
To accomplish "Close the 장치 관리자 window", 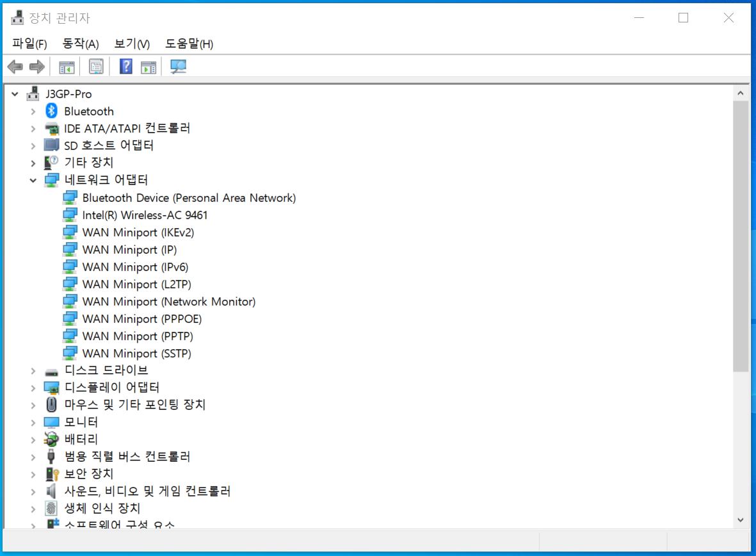I will coord(728,18).
